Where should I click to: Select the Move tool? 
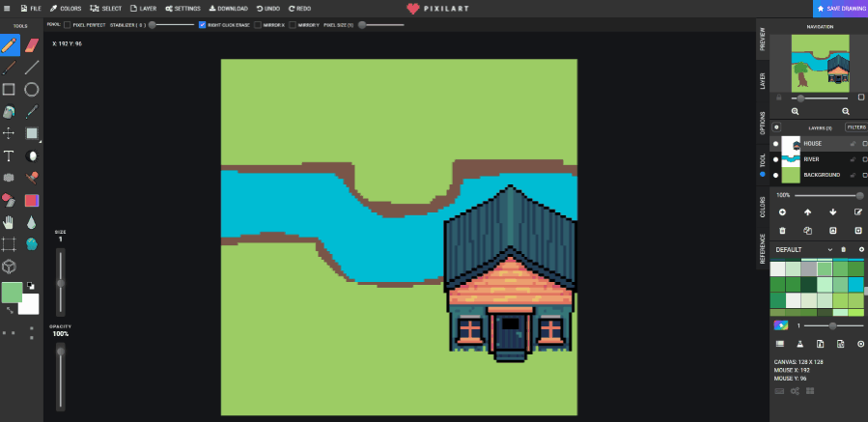(x=9, y=133)
